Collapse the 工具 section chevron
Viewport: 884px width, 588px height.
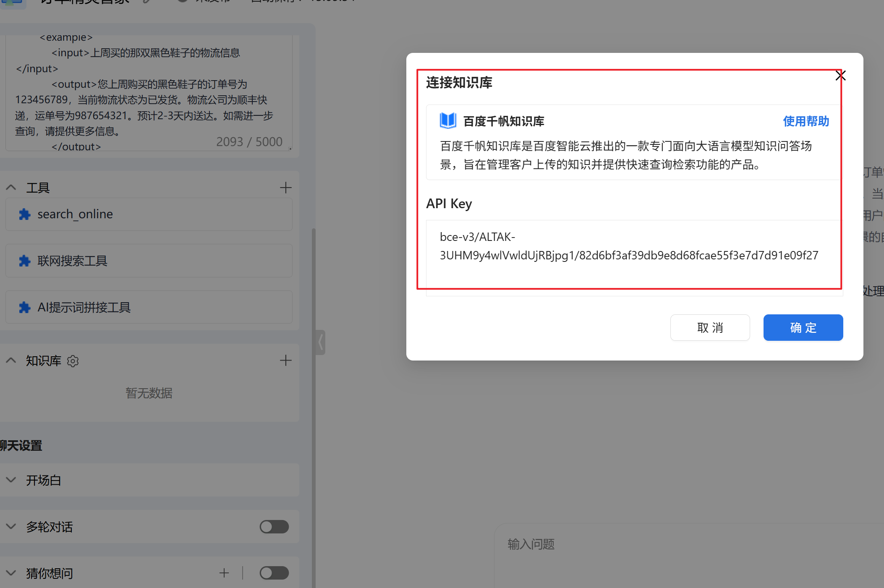coord(11,188)
